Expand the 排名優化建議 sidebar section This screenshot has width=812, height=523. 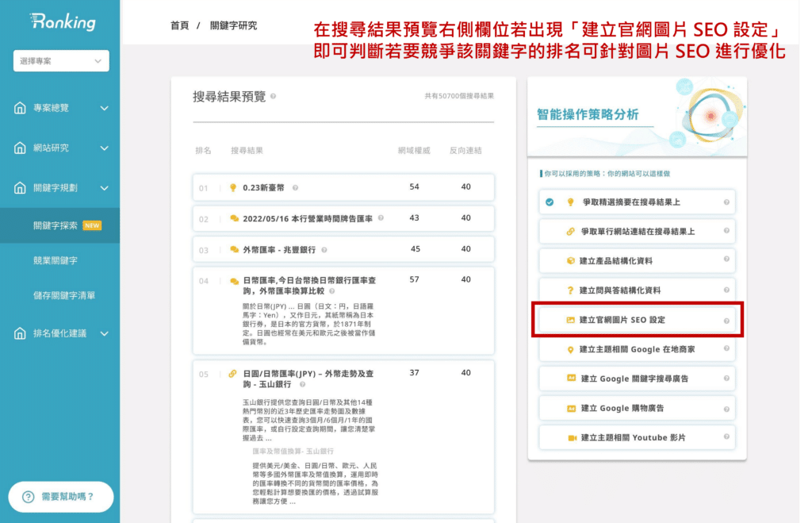[61, 333]
